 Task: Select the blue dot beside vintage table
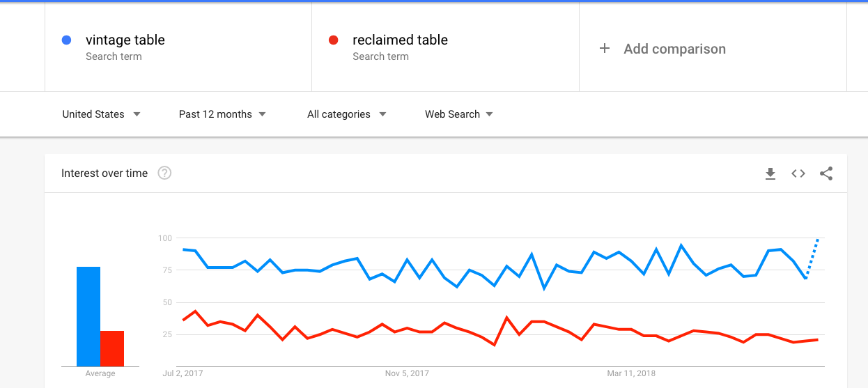[67, 40]
